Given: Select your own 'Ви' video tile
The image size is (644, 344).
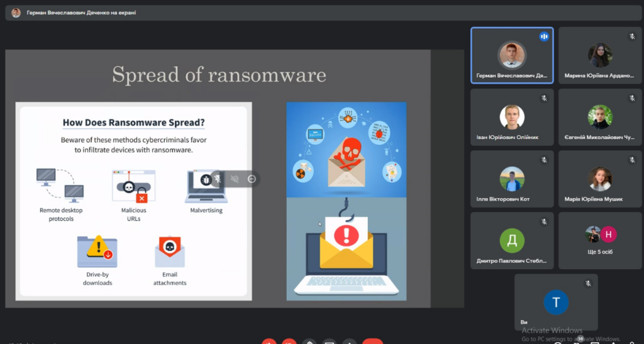Looking at the screenshot, I should pyautogui.click(x=556, y=303).
